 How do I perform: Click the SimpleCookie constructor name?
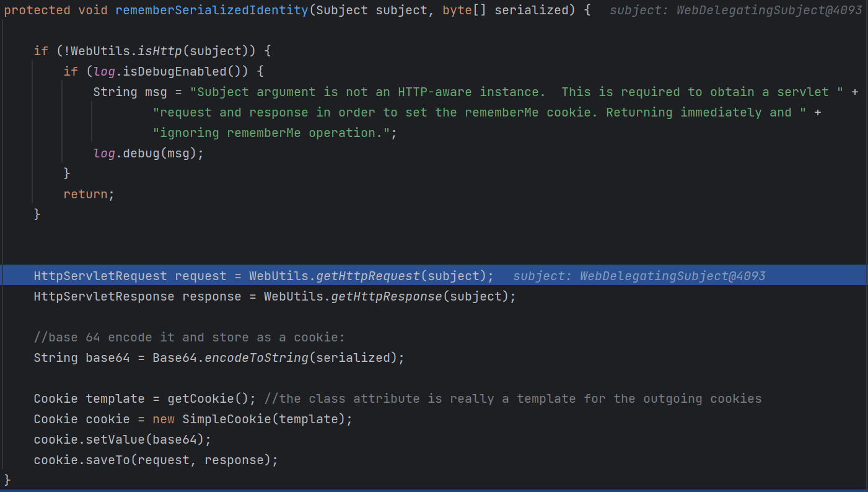(227, 419)
